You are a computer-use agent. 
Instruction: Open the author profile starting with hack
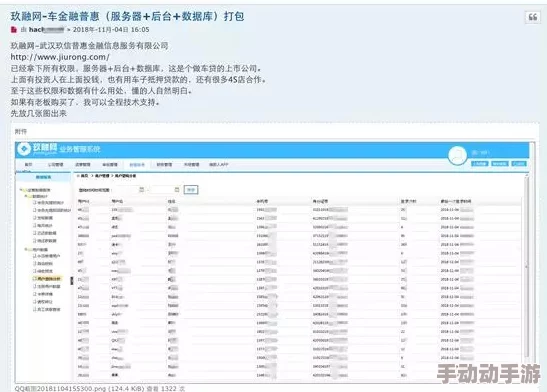click(46, 30)
